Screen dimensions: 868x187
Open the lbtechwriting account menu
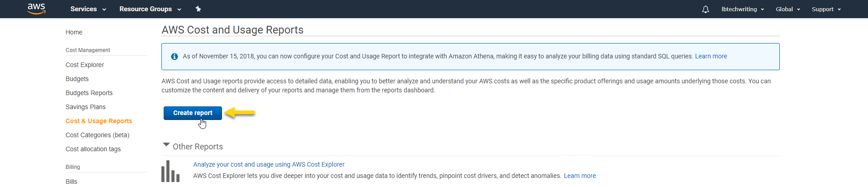click(743, 9)
